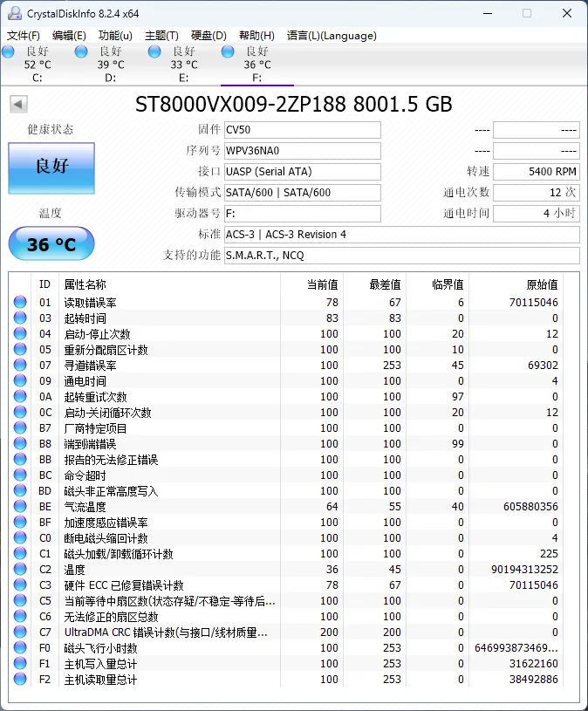Open the 硬盘(D) menu
Viewport: 588px width, 711px height.
[209, 36]
